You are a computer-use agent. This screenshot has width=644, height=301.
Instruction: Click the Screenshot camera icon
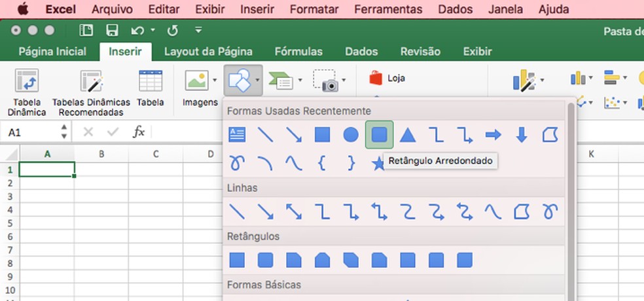325,80
